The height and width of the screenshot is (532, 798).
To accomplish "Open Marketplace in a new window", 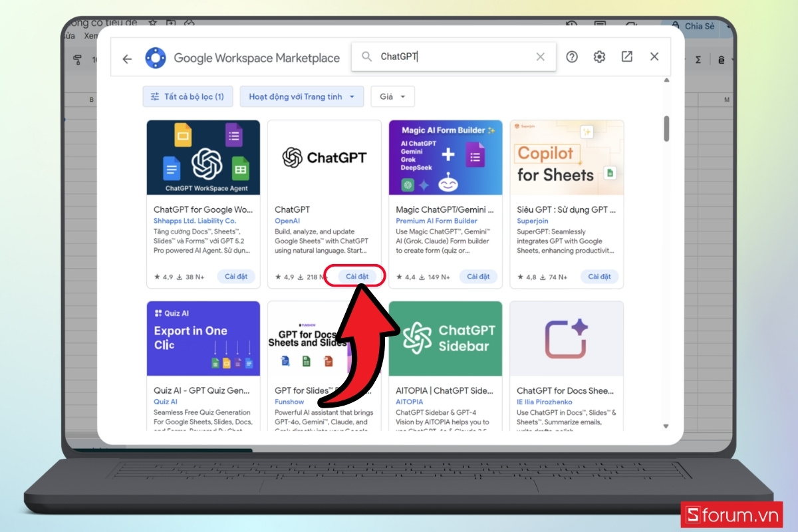I will tap(626, 57).
